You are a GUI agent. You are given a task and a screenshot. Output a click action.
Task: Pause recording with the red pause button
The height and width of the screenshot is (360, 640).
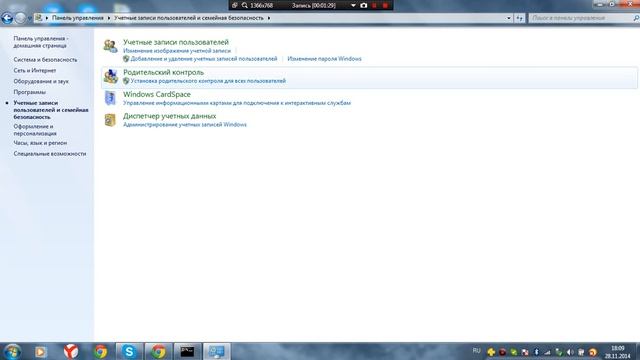pyautogui.click(x=374, y=5)
